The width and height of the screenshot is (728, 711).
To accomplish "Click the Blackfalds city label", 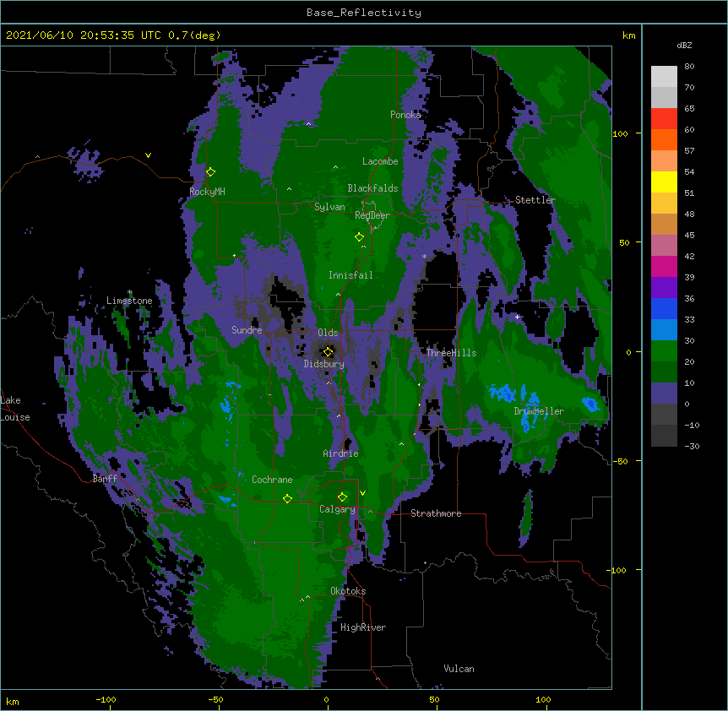I will 372,188.
